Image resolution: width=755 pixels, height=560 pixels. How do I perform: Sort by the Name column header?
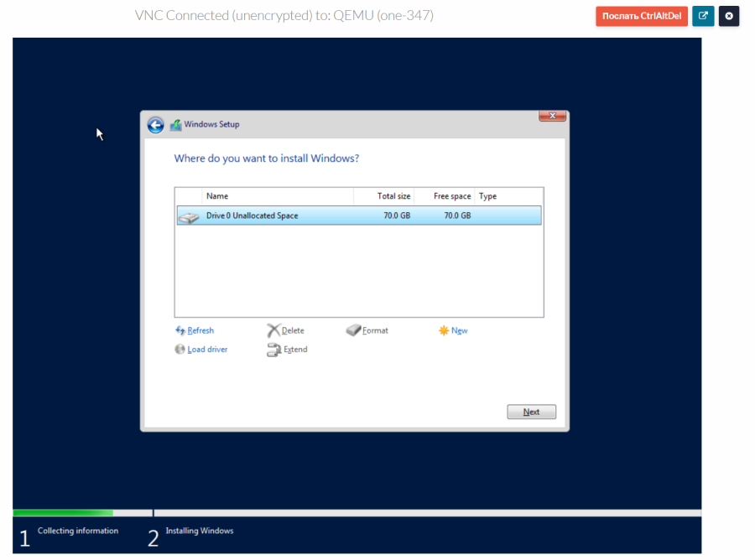(278, 196)
